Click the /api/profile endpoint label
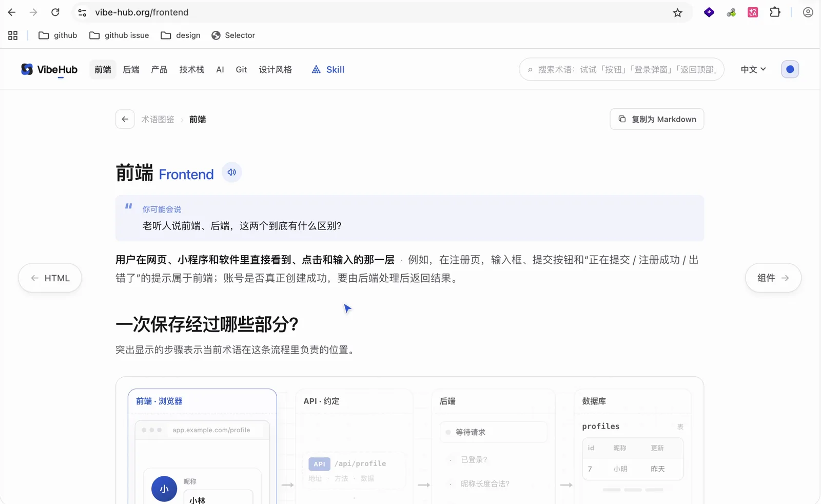The width and height of the screenshot is (821, 504). point(360,463)
